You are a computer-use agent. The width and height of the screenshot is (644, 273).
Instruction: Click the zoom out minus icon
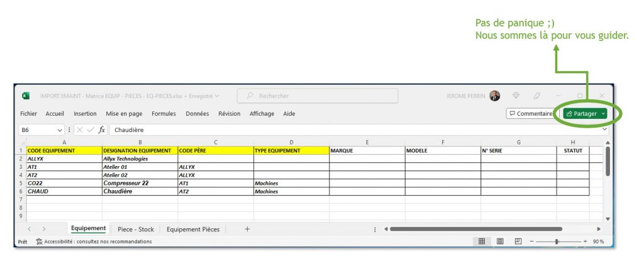click(x=531, y=242)
